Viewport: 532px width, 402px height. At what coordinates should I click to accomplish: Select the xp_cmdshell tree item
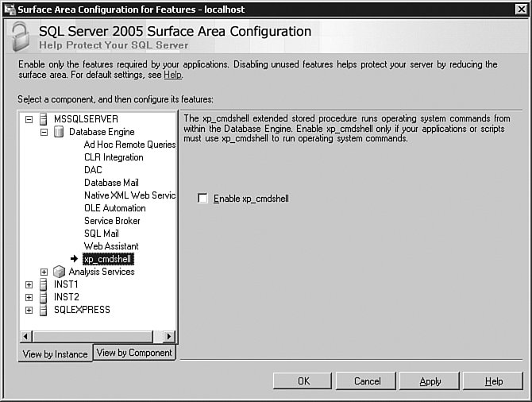[108, 259]
